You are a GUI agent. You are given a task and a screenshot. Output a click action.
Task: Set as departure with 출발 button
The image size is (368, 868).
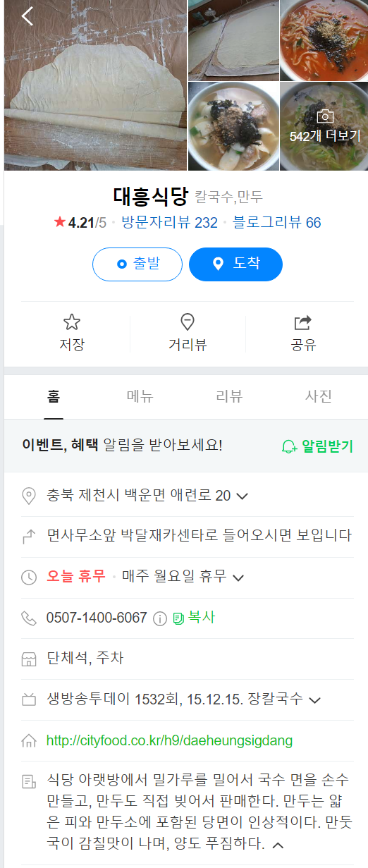[x=137, y=264]
